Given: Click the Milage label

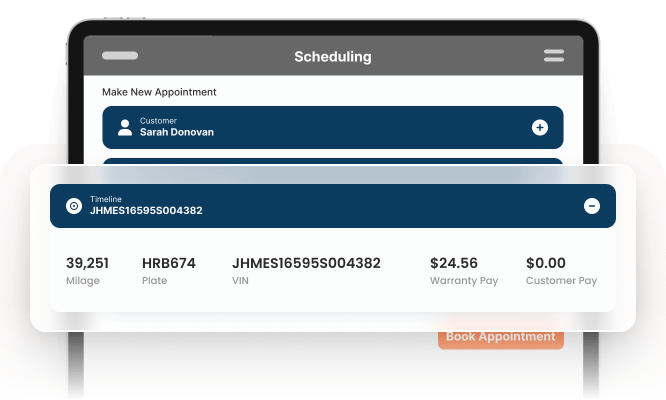Looking at the screenshot, I should 83,281.
